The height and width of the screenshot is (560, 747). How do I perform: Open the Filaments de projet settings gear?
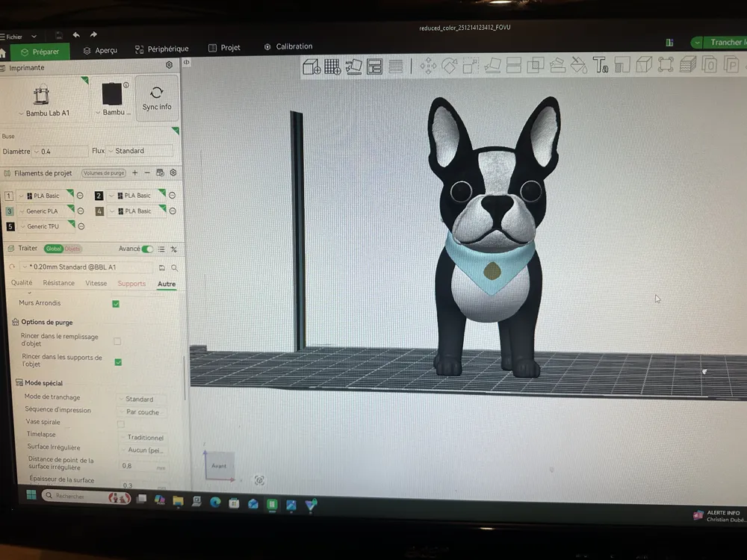[173, 172]
